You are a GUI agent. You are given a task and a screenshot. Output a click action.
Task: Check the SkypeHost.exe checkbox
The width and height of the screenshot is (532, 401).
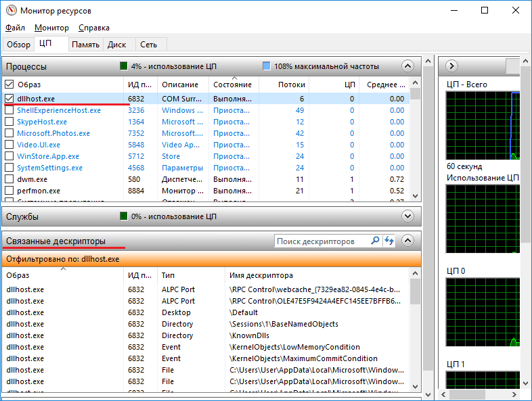click(x=9, y=122)
